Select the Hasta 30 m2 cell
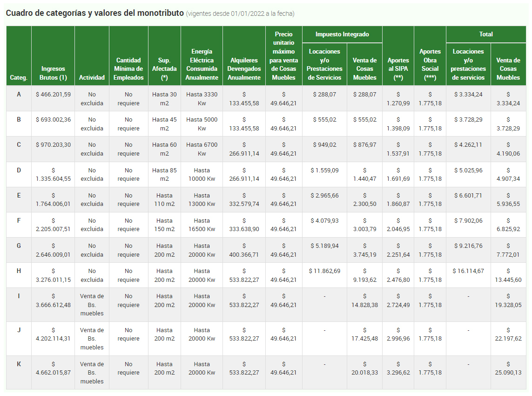532x396 pixels. point(164,99)
